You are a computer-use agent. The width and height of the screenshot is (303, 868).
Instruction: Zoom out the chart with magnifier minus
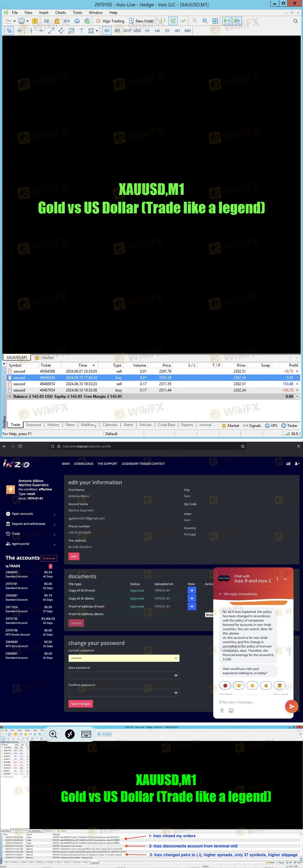point(205,21)
